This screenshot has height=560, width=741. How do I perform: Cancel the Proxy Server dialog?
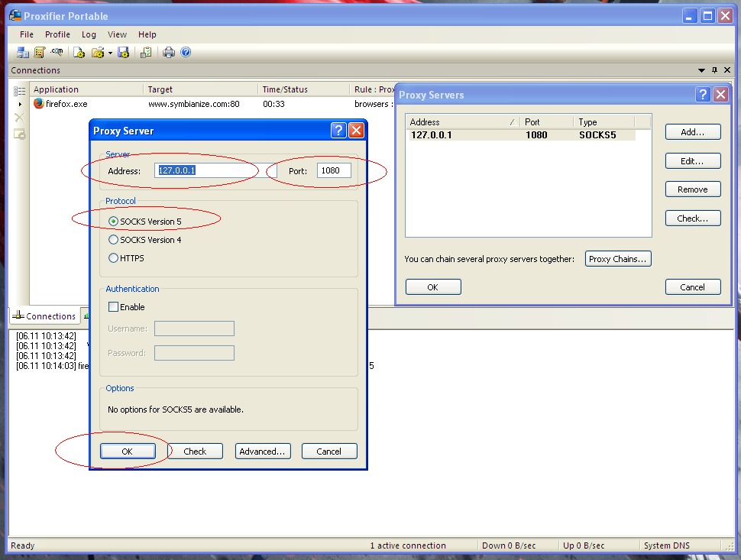coord(329,452)
